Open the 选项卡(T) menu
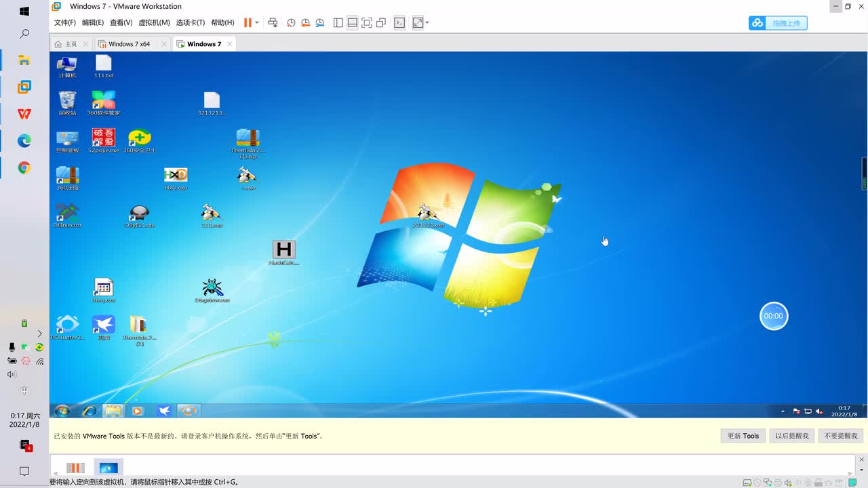This screenshot has height=488, width=868. pyautogui.click(x=191, y=22)
